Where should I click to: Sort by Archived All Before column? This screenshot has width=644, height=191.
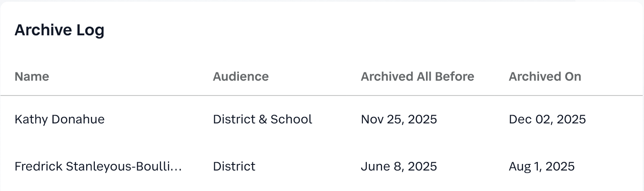tap(417, 76)
